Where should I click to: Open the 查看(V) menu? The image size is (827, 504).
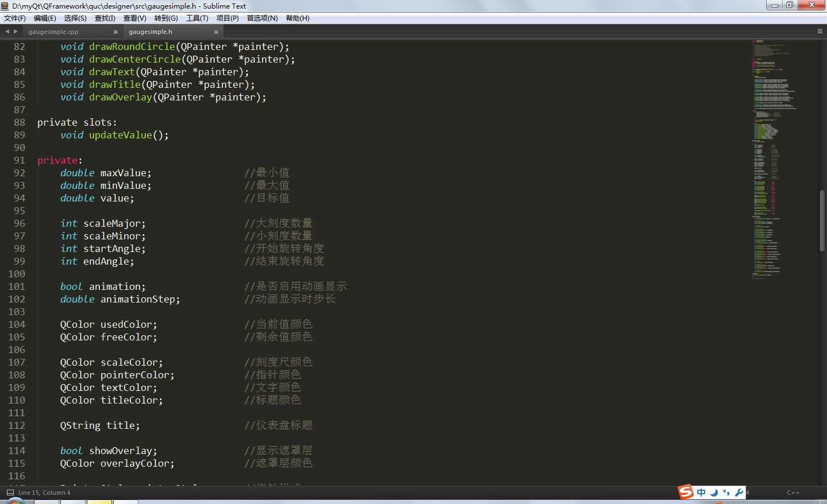tap(135, 18)
